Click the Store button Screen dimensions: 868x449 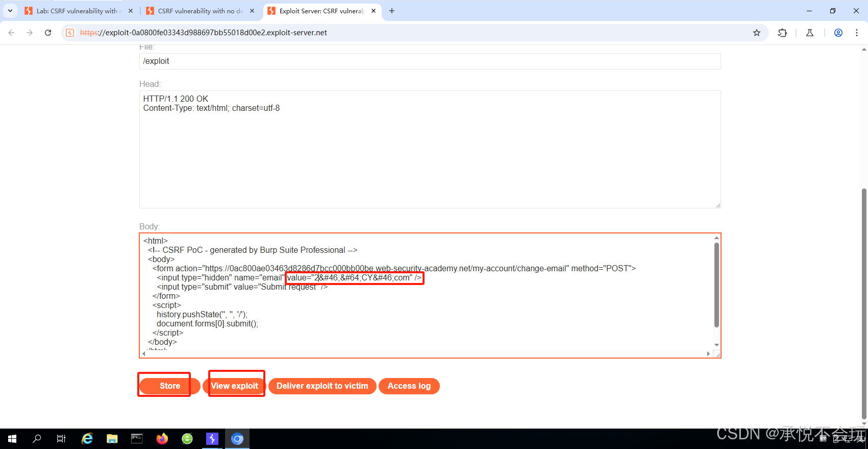point(169,386)
